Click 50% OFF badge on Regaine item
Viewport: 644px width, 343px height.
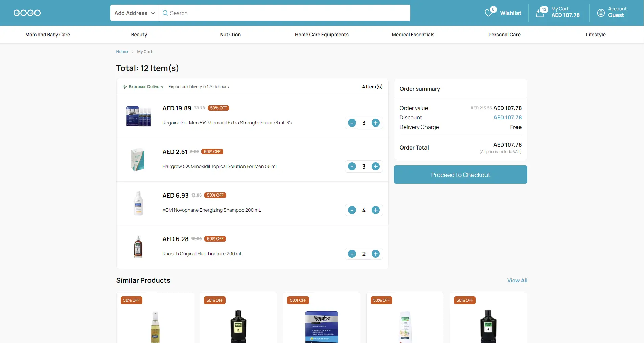218,108
